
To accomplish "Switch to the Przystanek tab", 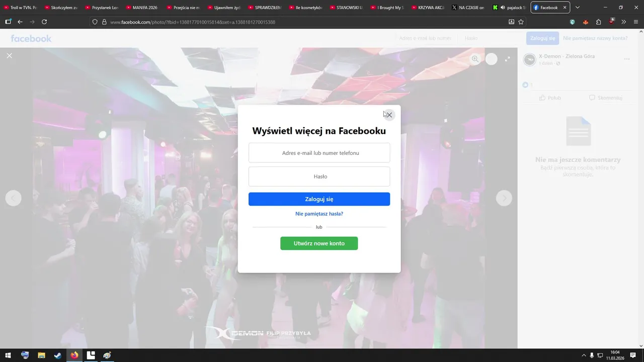I will coord(101,8).
